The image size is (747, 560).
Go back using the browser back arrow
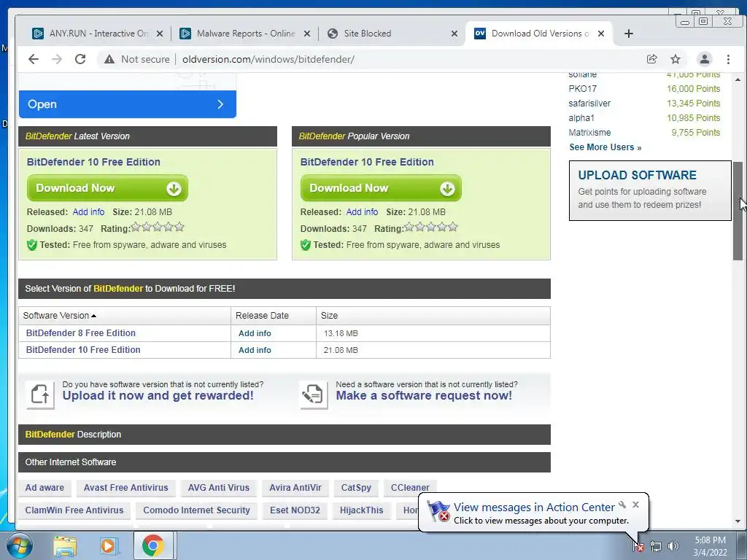click(34, 59)
